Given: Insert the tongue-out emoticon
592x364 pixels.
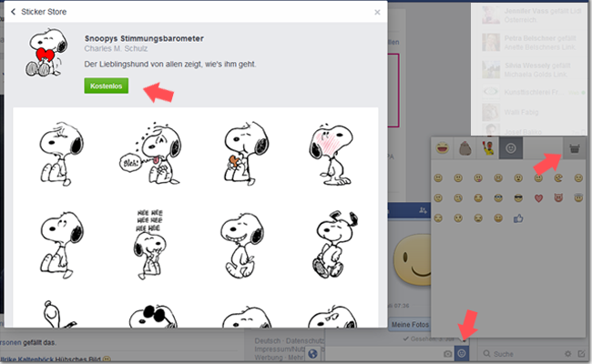Looking at the screenshot, I should 478,178.
